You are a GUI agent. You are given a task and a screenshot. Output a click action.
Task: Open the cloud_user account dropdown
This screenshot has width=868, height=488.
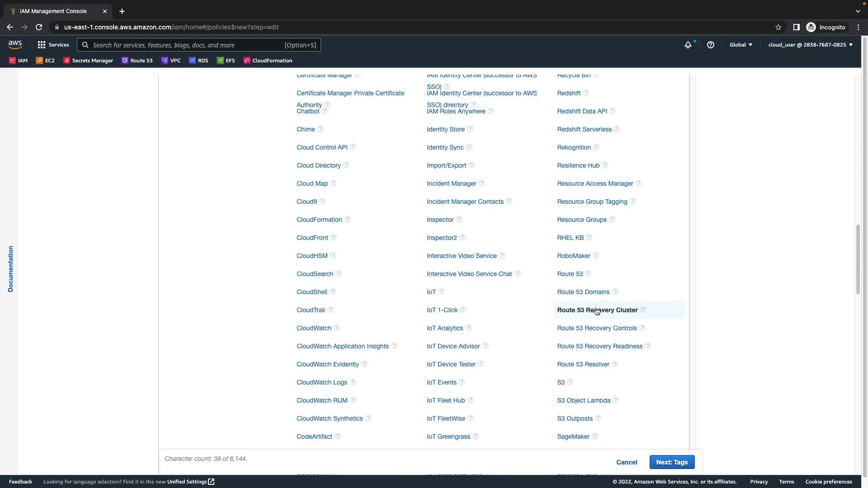(810, 45)
